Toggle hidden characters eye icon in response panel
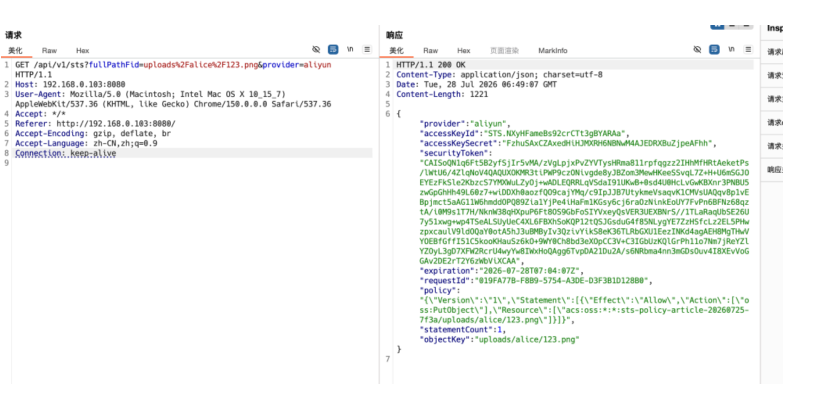 click(697, 49)
